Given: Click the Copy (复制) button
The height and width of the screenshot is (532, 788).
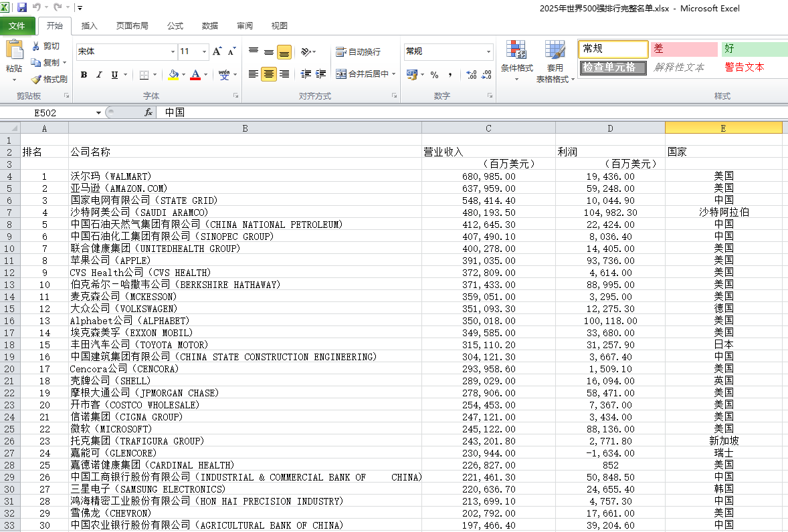Looking at the screenshot, I should [45, 63].
